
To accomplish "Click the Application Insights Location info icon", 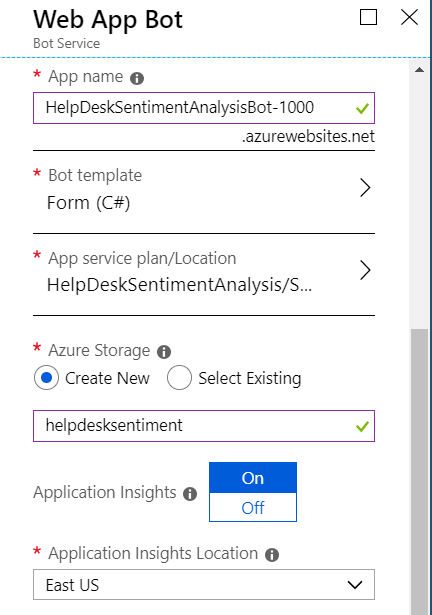I will [272, 555].
